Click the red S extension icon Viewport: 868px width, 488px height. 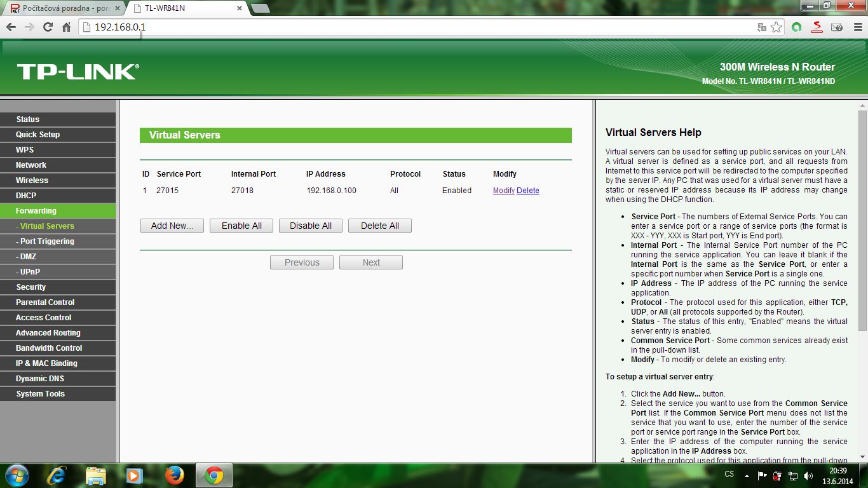817,27
